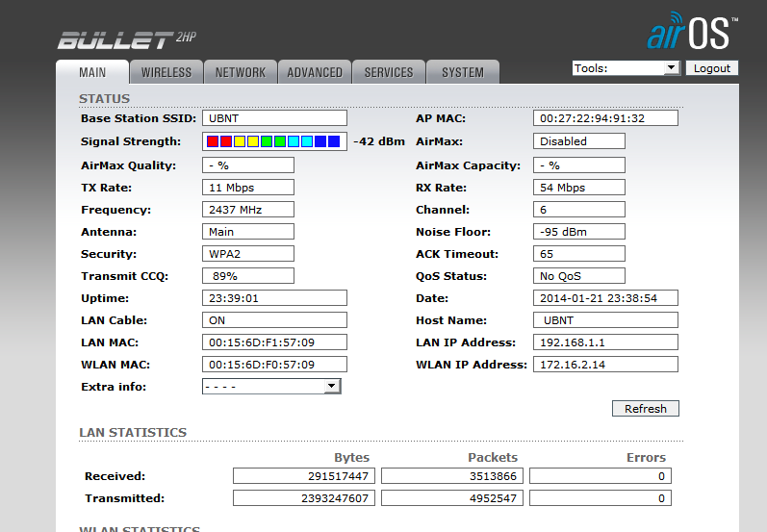
Task: Select the Services tab
Action: (389, 72)
